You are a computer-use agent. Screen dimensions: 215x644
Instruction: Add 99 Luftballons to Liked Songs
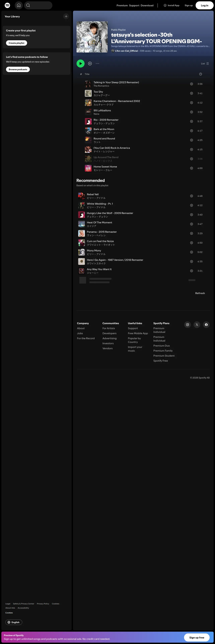pos(191,112)
